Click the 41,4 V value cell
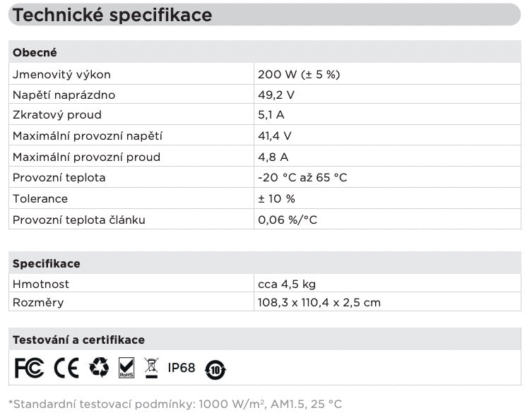Viewport: 532px width, 420px height. pos(387,136)
